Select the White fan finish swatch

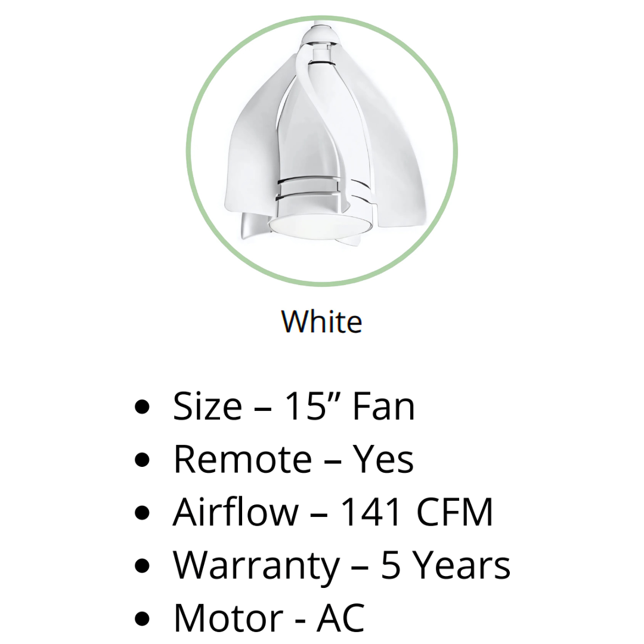coord(322,151)
